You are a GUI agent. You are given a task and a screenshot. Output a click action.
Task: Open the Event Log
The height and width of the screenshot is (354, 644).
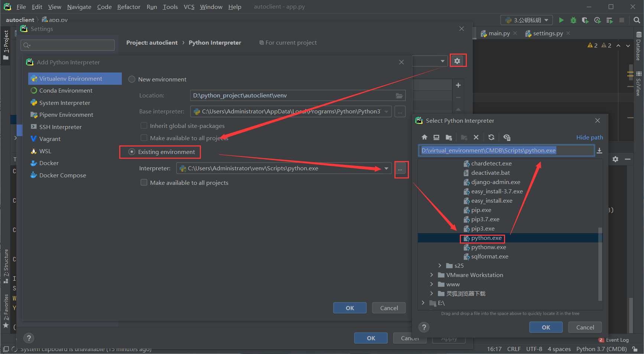(614, 340)
